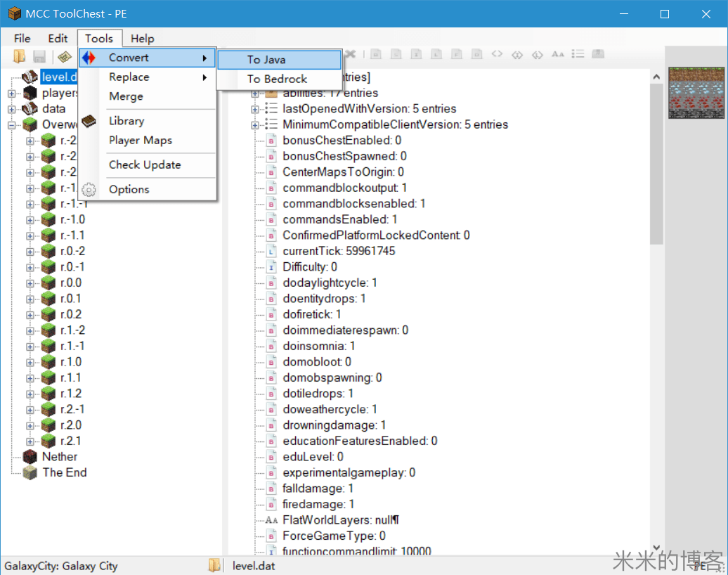Click the End stone icon in tree

click(30, 472)
